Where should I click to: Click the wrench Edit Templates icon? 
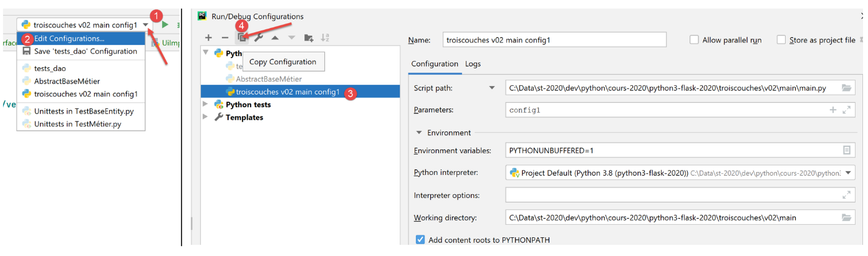point(258,38)
